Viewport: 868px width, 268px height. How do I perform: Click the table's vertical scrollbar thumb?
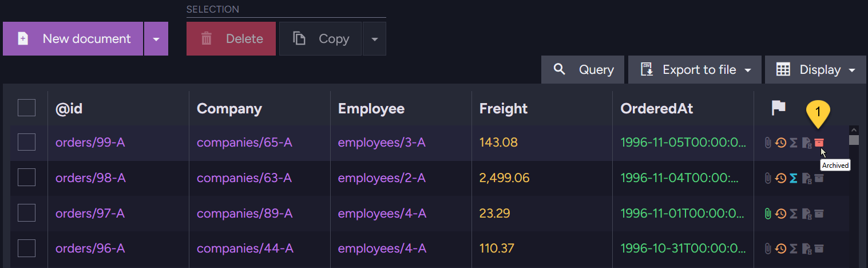point(854,140)
